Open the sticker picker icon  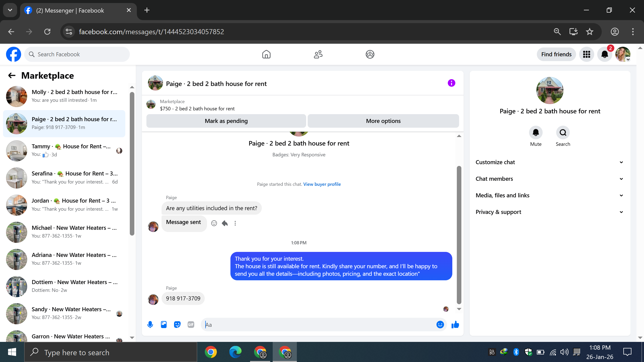pyautogui.click(x=177, y=325)
